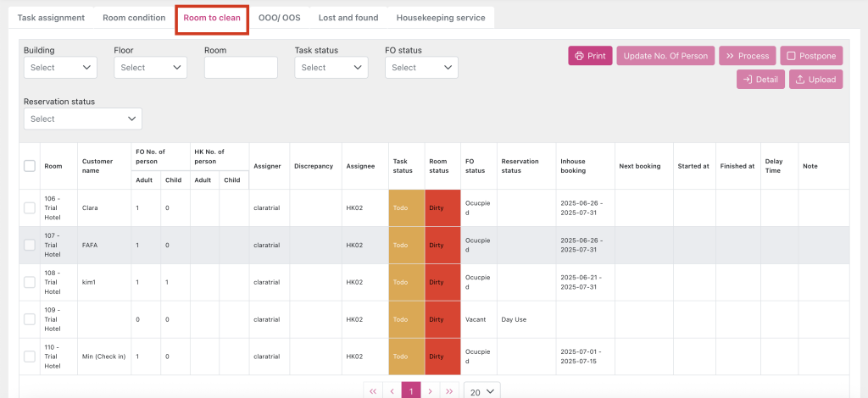Open Detail for the selected room
The height and width of the screenshot is (398, 868).
click(x=760, y=80)
